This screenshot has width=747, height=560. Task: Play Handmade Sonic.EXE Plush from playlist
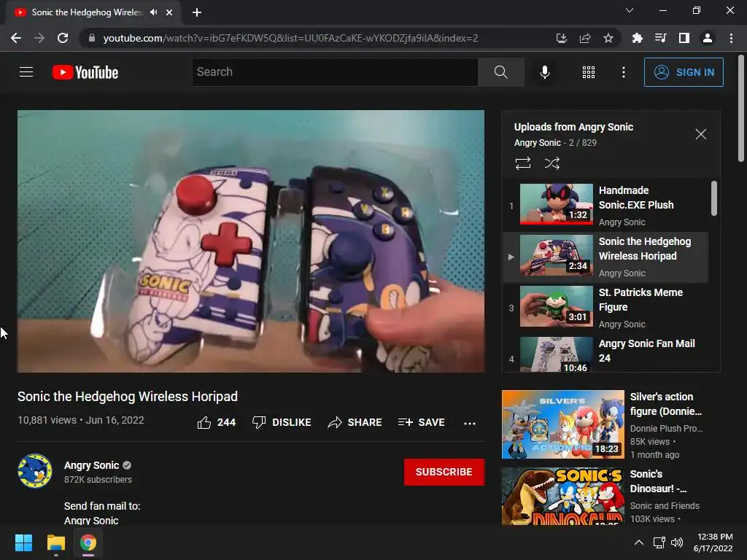click(605, 205)
